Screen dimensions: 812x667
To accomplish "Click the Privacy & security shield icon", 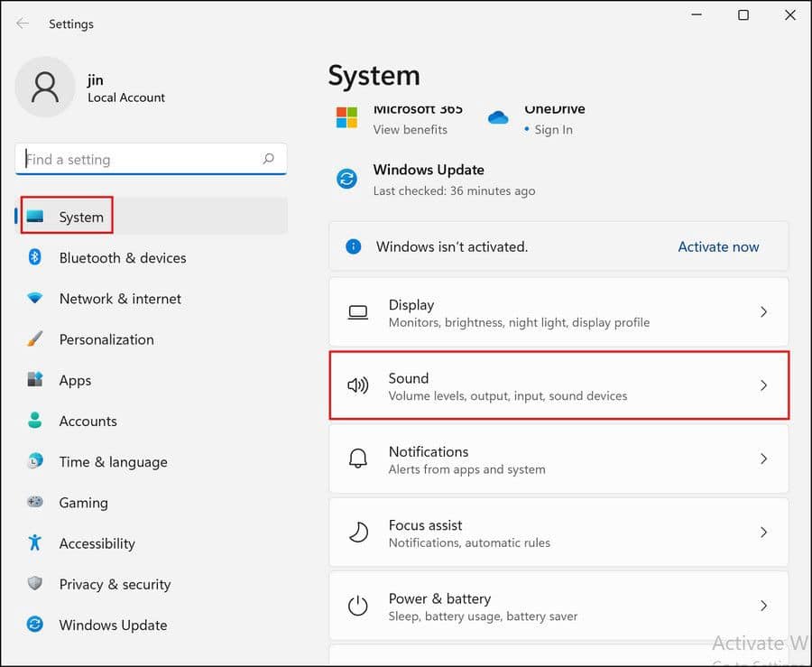I will [x=33, y=584].
